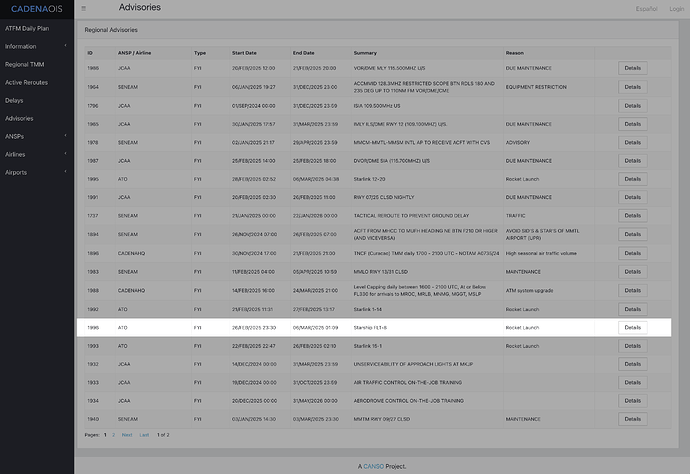
Task: Jump to the Last page link
Action: pyautogui.click(x=144, y=435)
